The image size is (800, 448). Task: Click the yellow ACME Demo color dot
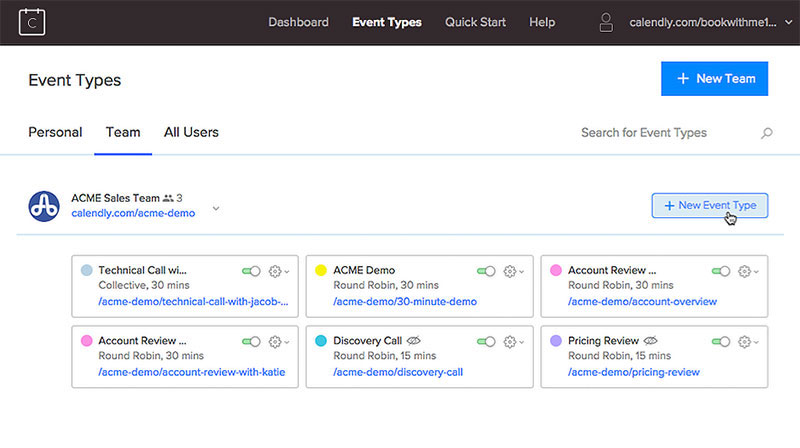[x=321, y=271]
